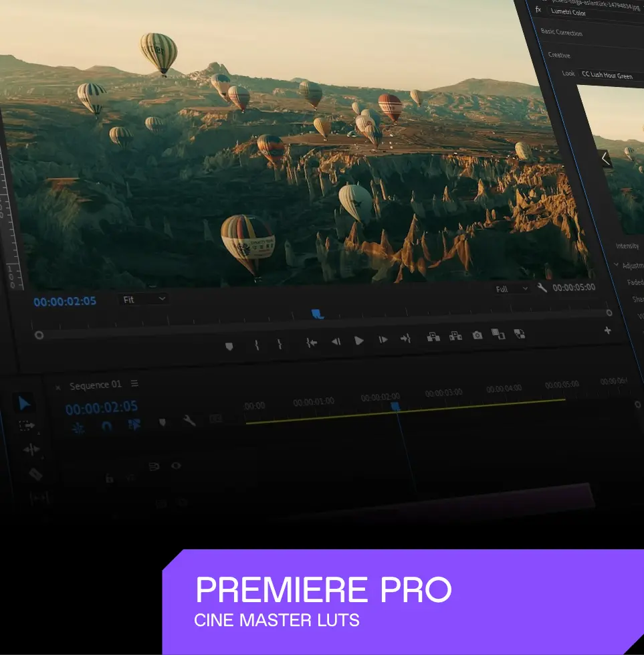Viewport: 644px width, 655px height.
Task: Choose the Selection arrow tool
Action: pos(24,403)
